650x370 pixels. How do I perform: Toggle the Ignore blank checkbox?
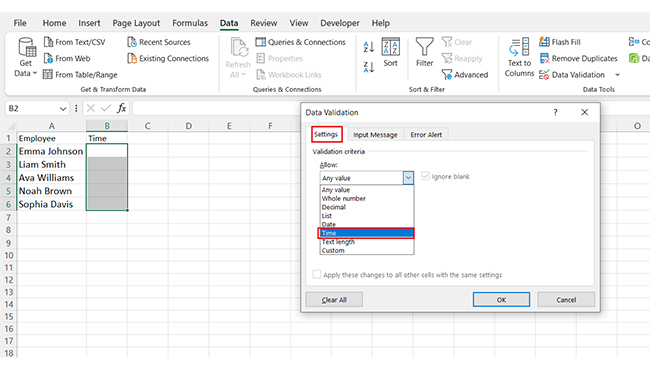point(425,177)
